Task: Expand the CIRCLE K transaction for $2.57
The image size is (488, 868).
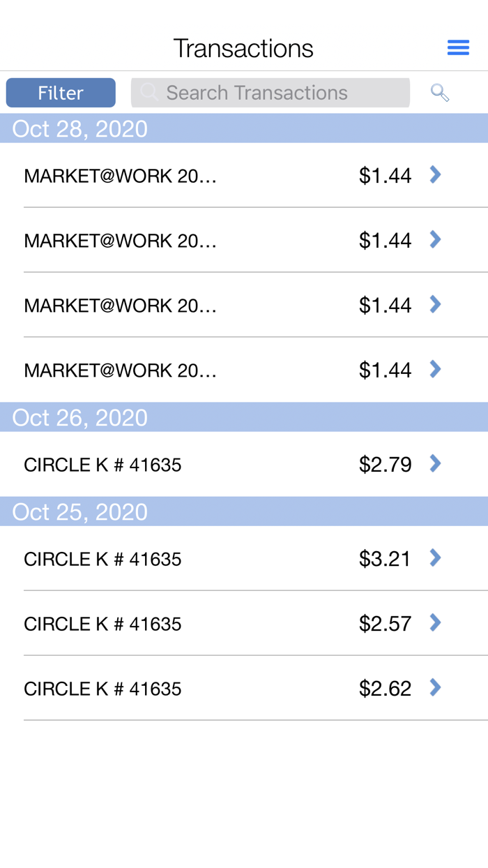Action: [x=434, y=622]
